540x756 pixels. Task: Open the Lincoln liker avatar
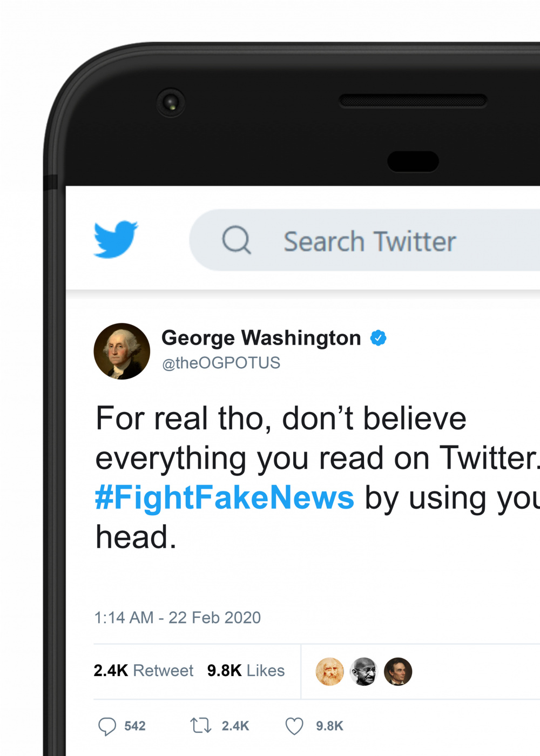tap(398, 672)
